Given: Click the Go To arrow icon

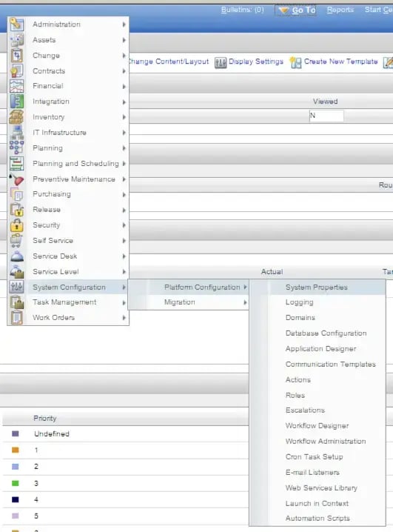Looking at the screenshot, I should coord(283,11).
